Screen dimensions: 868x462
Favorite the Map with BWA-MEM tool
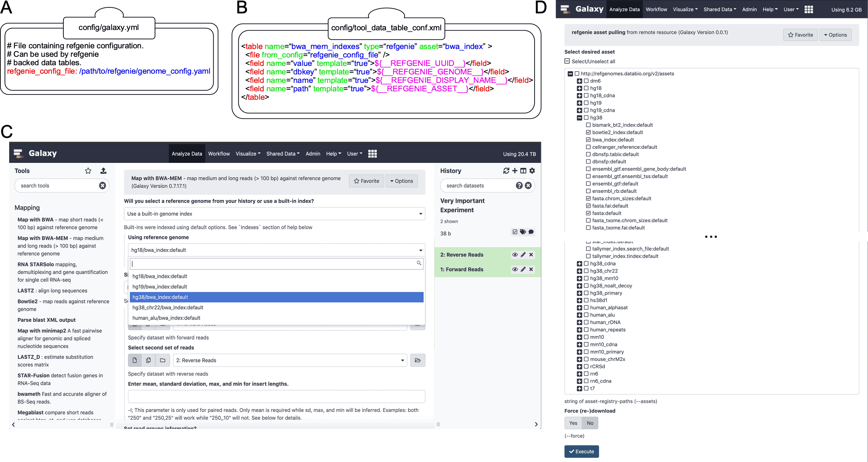tap(367, 181)
